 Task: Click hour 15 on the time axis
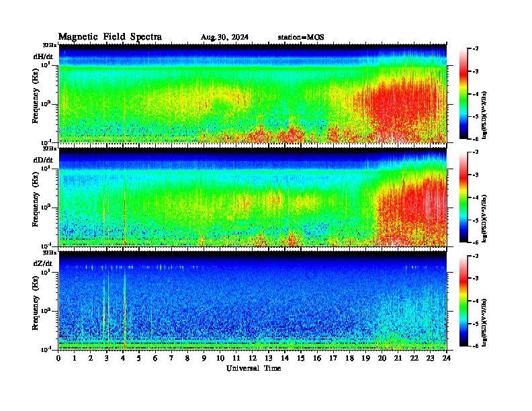tap(301, 358)
